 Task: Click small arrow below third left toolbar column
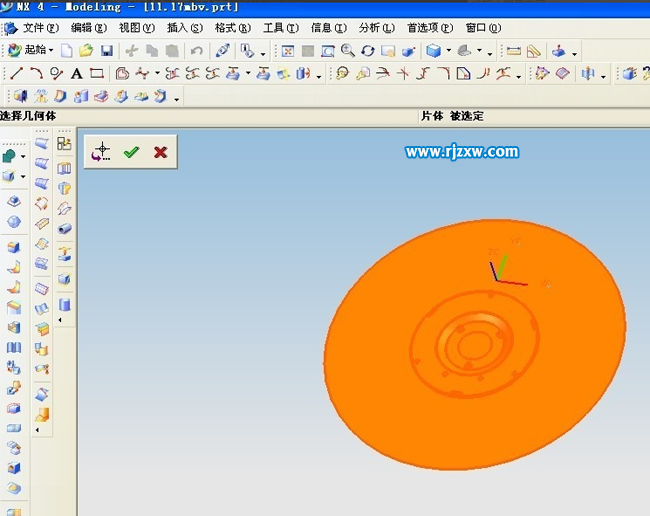(x=60, y=320)
